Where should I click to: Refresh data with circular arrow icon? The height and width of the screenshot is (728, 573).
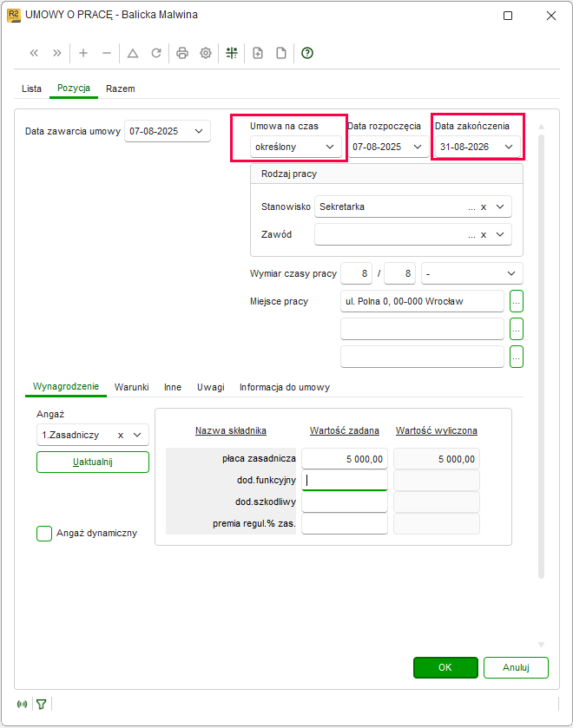(156, 53)
